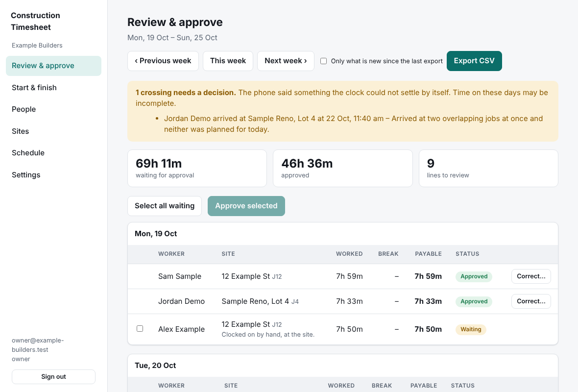Open Settings from the sidebar
Screen dimensions: 578x392
[x=53, y=175]
